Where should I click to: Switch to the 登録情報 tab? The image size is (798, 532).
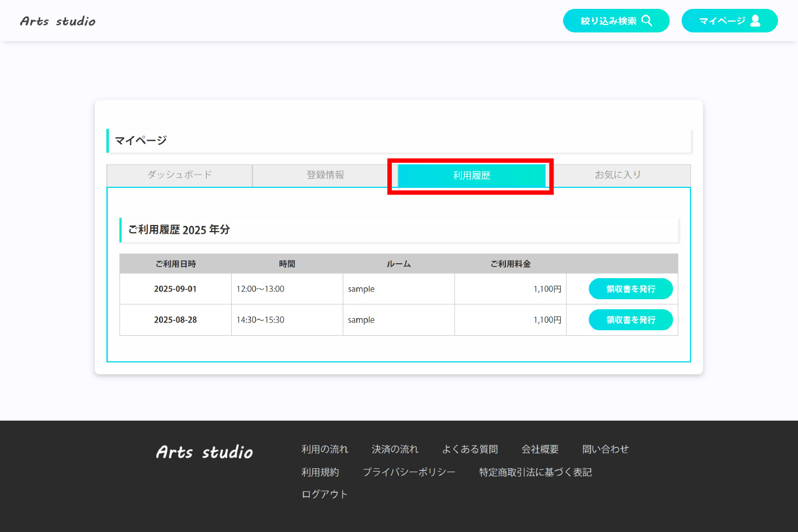pyautogui.click(x=325, y=175)
